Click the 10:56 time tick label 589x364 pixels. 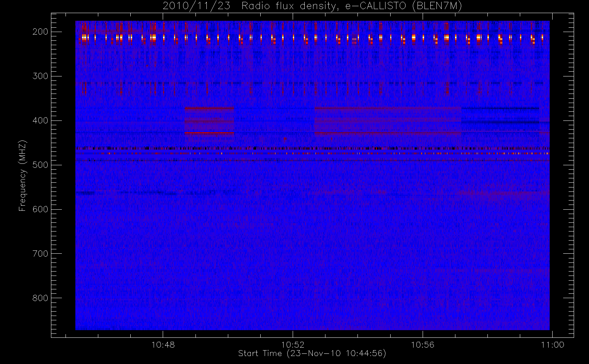tap(423, 345)
